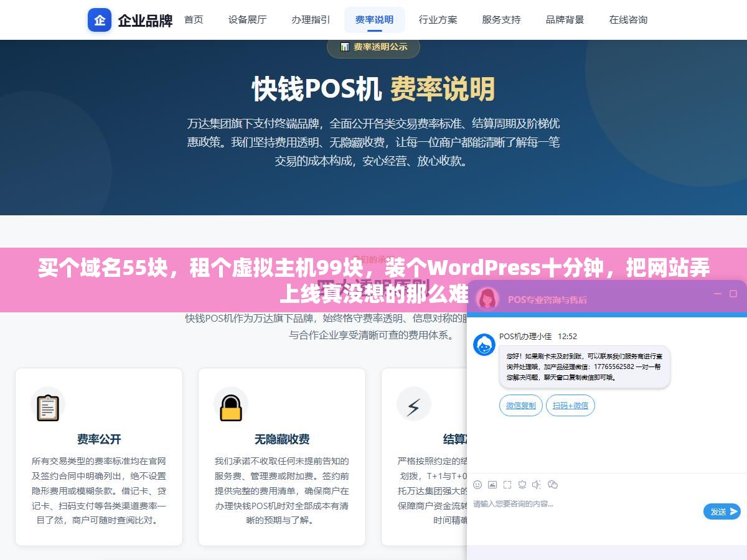Open 办理指引 menu item

pos(311,20)
